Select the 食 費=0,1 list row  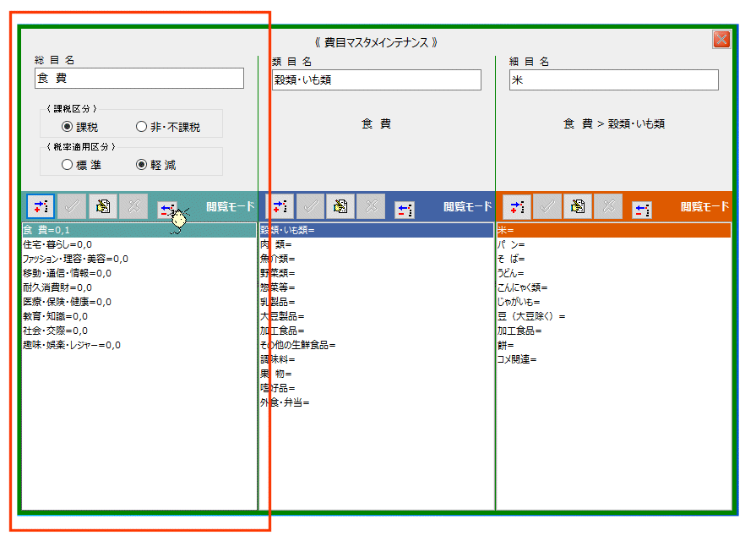tap(139, 230)
